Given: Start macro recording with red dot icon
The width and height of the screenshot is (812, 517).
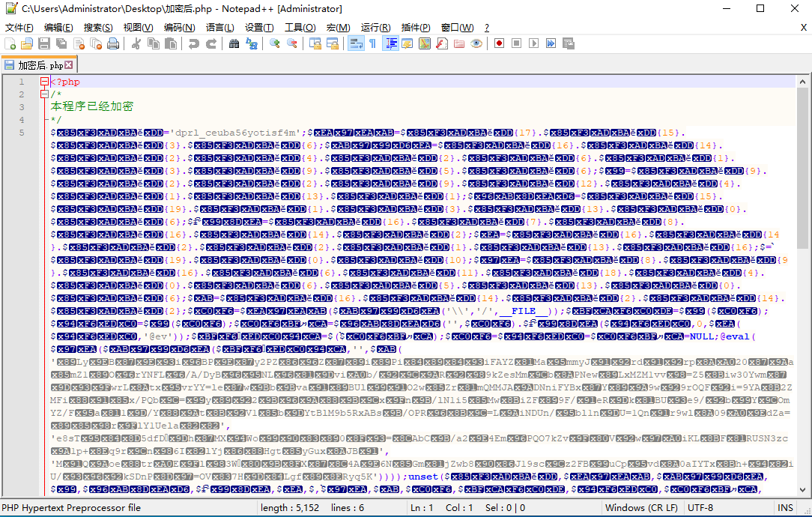Looking at the screenshot, I should tap(499, 43).
